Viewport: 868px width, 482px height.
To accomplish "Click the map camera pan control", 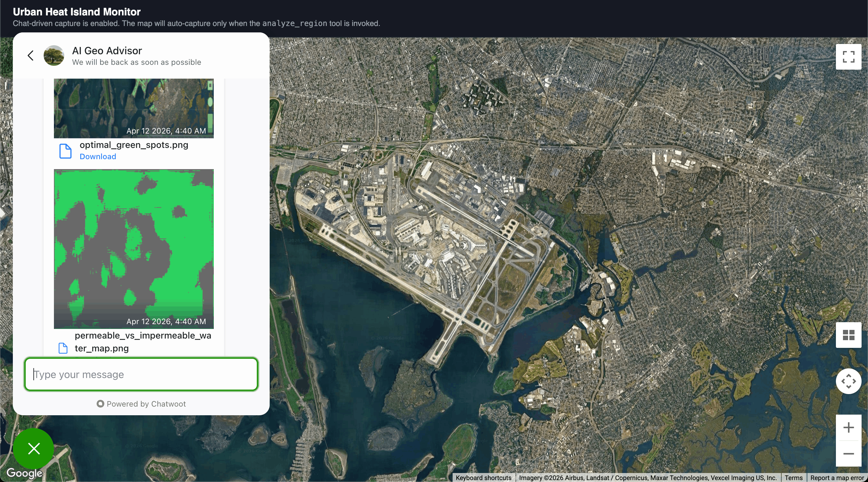I will 848,381.
